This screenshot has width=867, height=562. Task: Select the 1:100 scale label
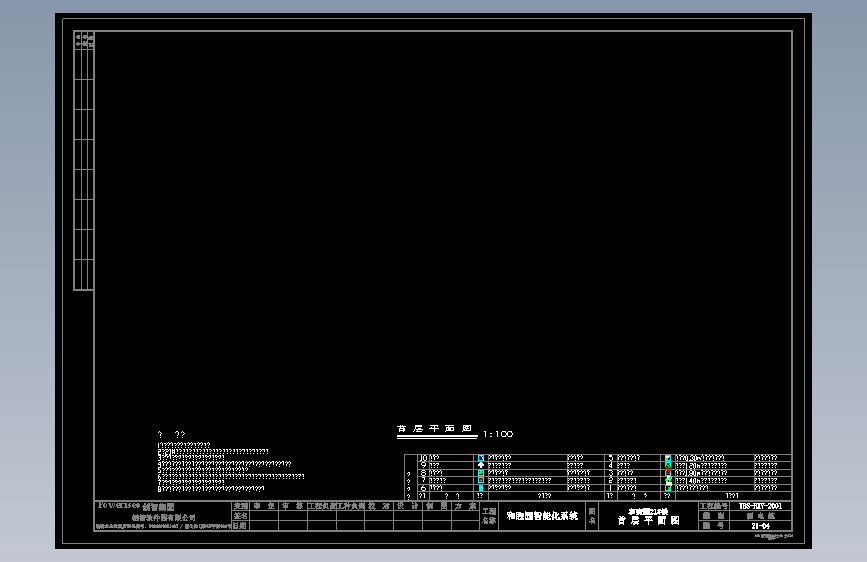coord(498,434)
